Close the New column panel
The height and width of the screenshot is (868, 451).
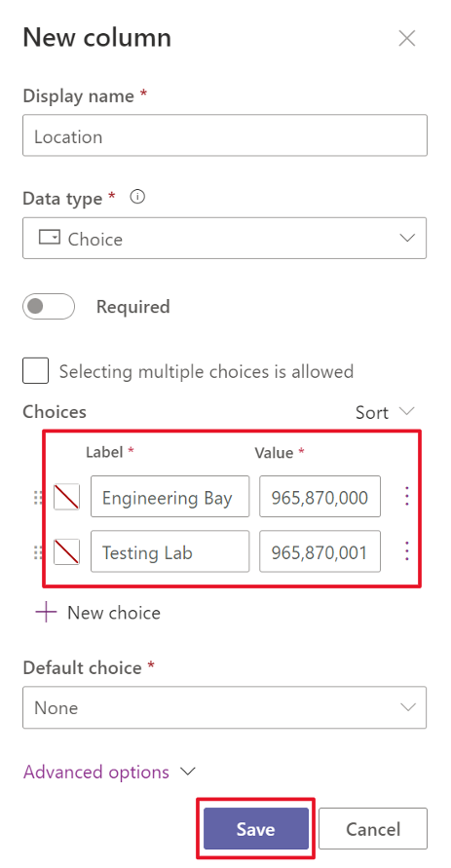pyautogui.click(x=407, y=38)
